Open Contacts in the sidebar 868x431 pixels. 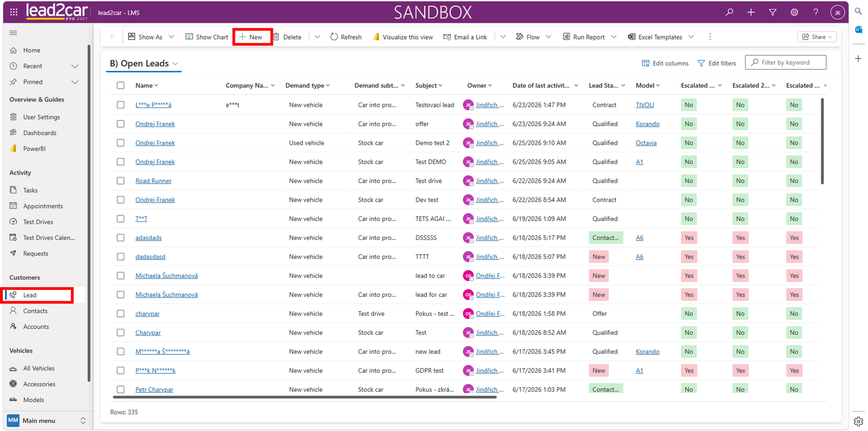pyautogui.click(x=35, y=311)
